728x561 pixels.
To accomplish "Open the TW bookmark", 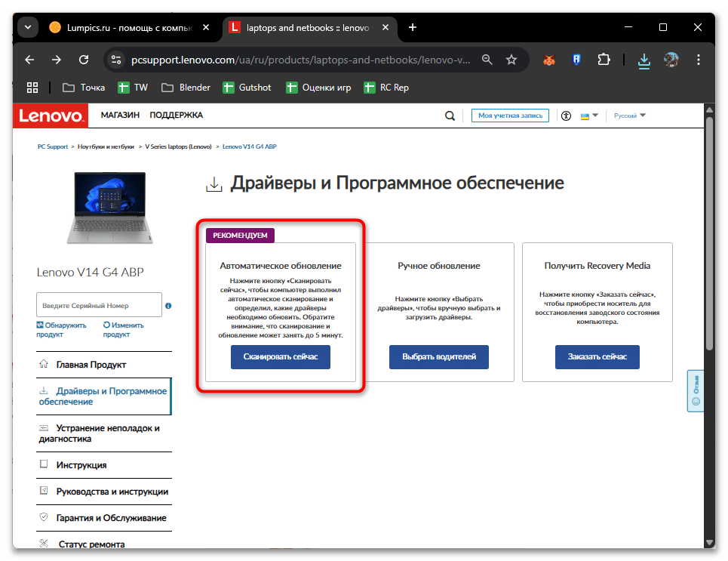I will [x=133, y=88].
